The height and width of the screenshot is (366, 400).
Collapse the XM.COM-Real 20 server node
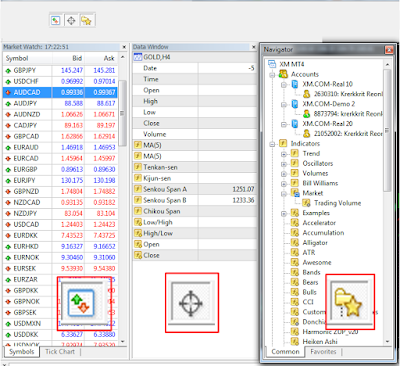(x=284, y=124)
